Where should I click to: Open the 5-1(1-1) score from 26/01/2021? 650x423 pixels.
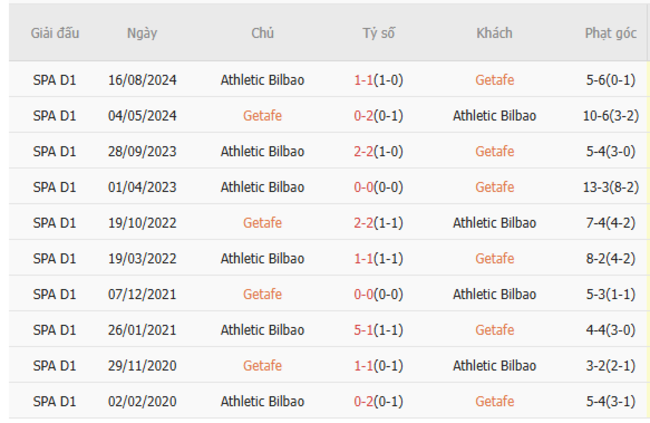point(378,330)
